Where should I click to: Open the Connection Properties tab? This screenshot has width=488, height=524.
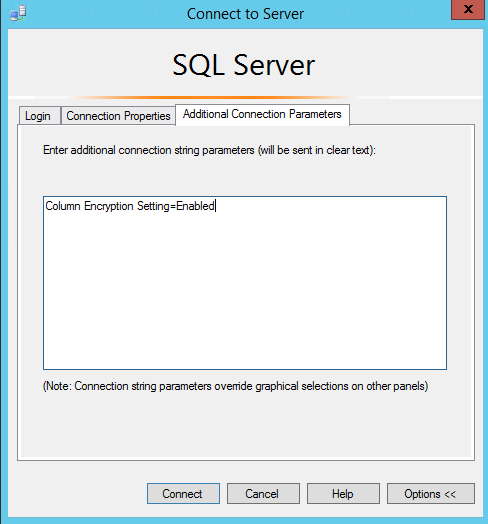118,116
